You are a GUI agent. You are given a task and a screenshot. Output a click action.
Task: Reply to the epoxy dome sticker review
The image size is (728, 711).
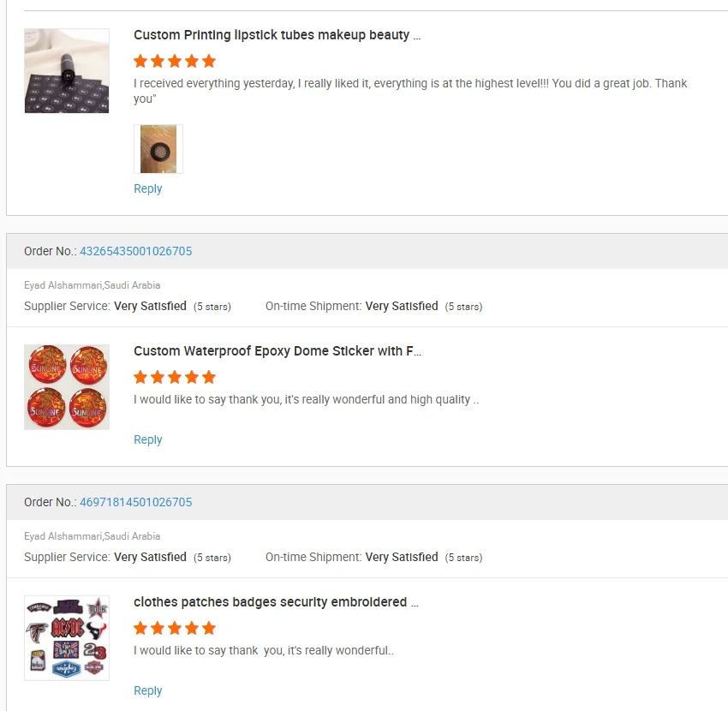tap(147, 439)
